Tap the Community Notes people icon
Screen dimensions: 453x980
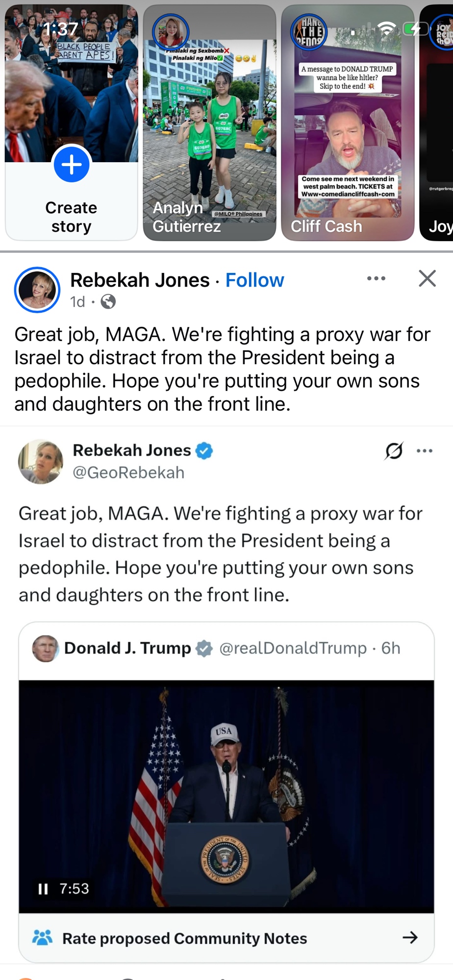point(42,937)
